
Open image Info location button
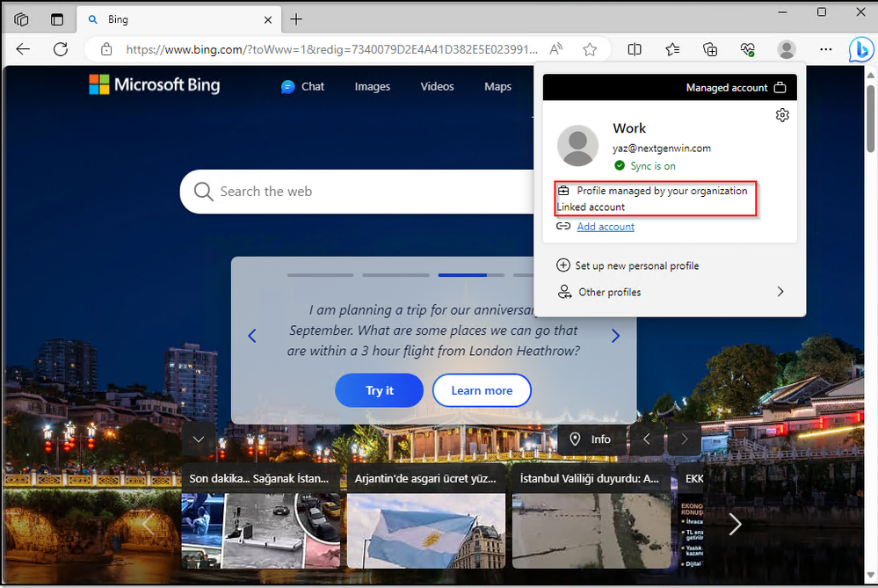(590, 439)
